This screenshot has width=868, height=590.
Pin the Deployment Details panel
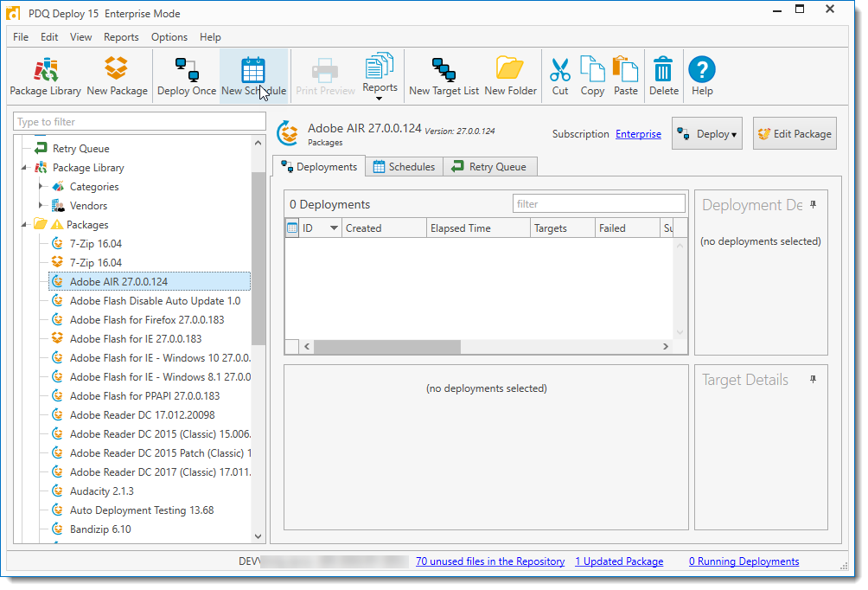point(813,205)
